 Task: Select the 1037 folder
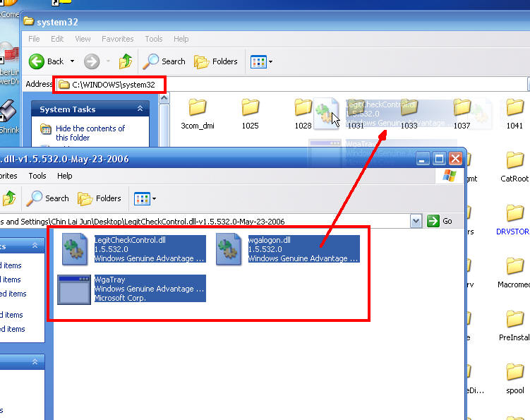(462, 114)
